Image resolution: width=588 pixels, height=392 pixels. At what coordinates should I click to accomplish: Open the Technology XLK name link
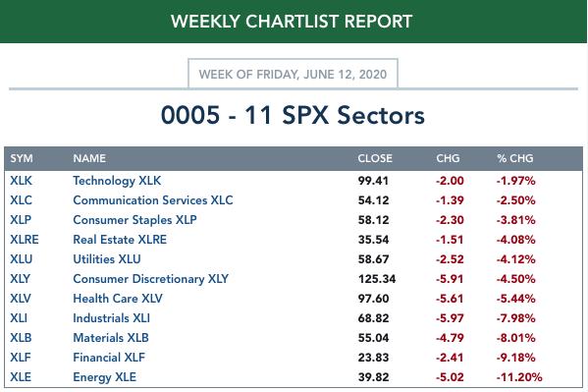coord(117,181)
